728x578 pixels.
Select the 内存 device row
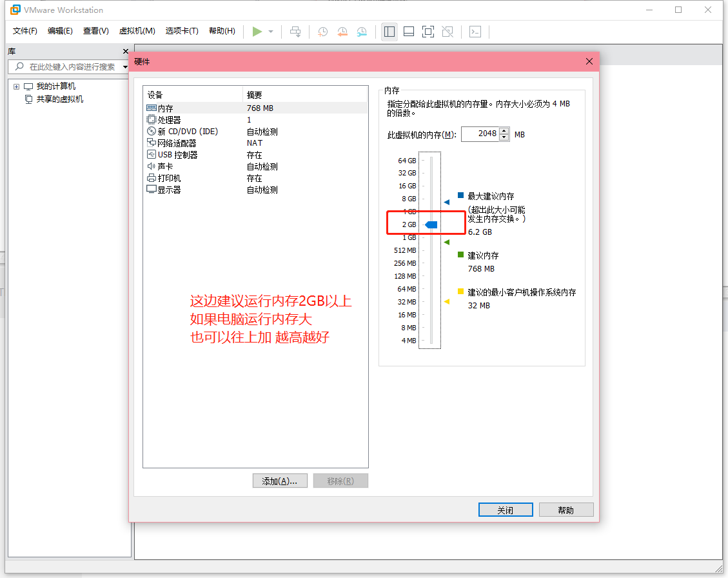[x=256, y=108]
